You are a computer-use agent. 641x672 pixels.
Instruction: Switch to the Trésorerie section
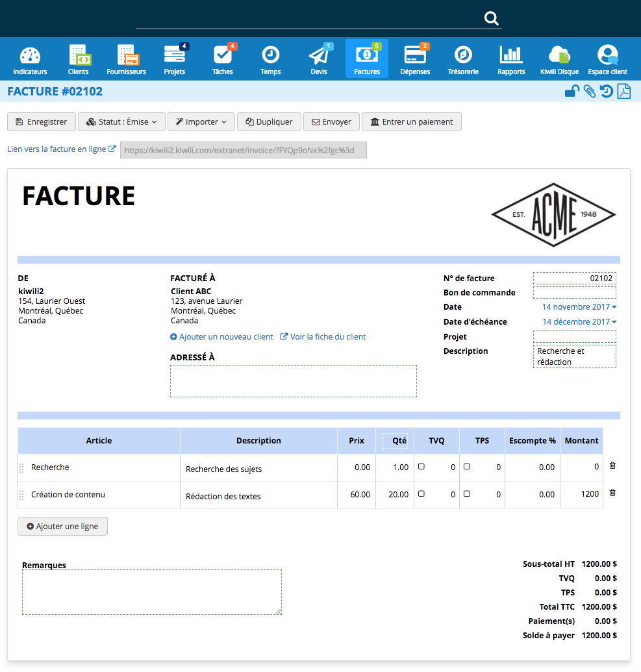coord(463,59)
